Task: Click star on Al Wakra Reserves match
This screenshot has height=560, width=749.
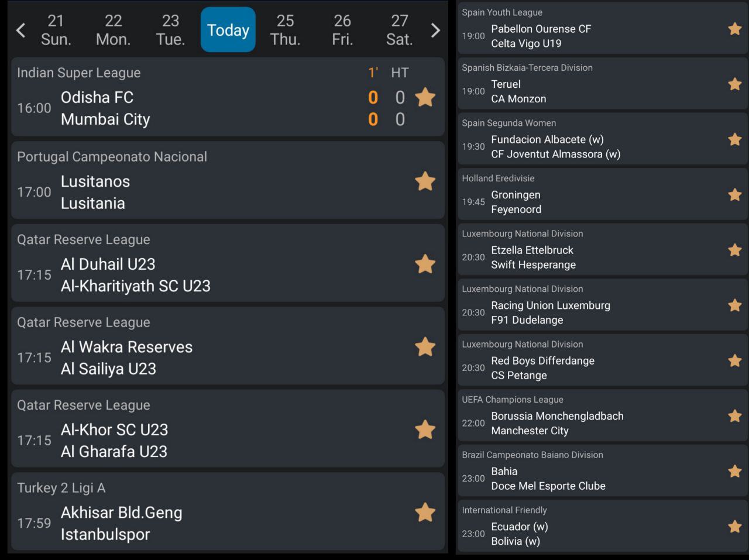Action: [425, 347]
